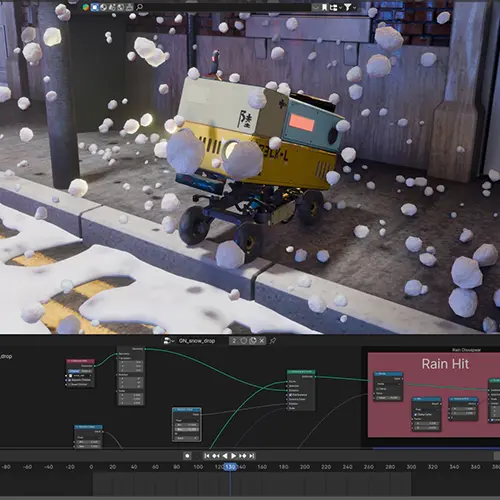
Task: Click the colored sphere icon in top toolbar
Action: (x=86, y=7)
